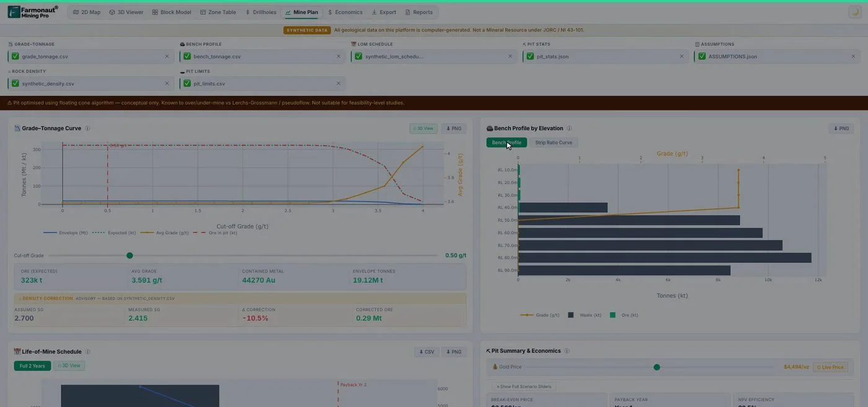Show info for Life-of-Mine Schedule
Viewport: 868px width, 407px height.
[87, 352]
